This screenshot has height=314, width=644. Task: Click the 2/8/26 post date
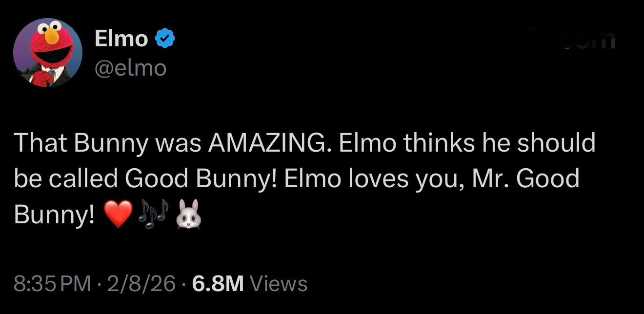point(142,284)
